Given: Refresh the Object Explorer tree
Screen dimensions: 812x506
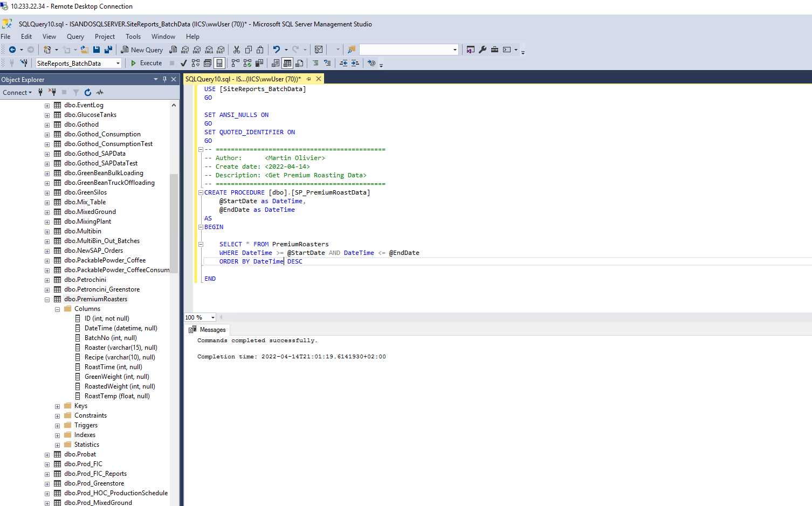Looking at the screenshot, I should pos(88,93).
